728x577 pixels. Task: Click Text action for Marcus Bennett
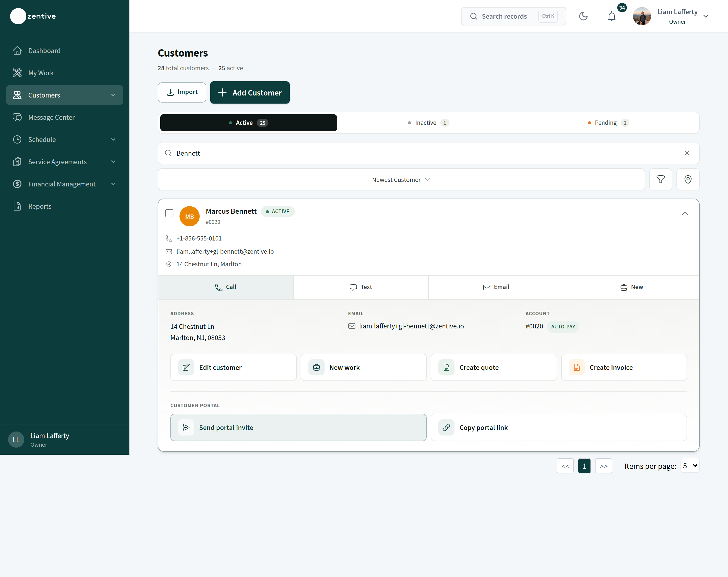point(361,287)
